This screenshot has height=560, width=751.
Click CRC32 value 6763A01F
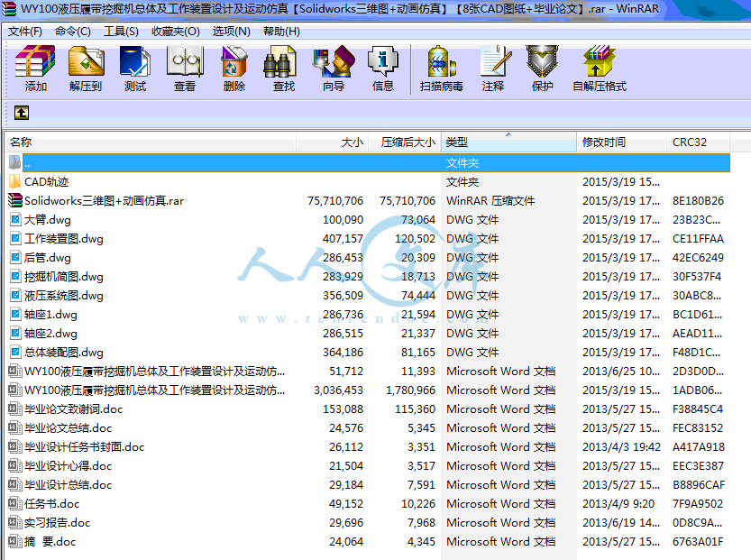pyautogui.click(x=699, y=542)
